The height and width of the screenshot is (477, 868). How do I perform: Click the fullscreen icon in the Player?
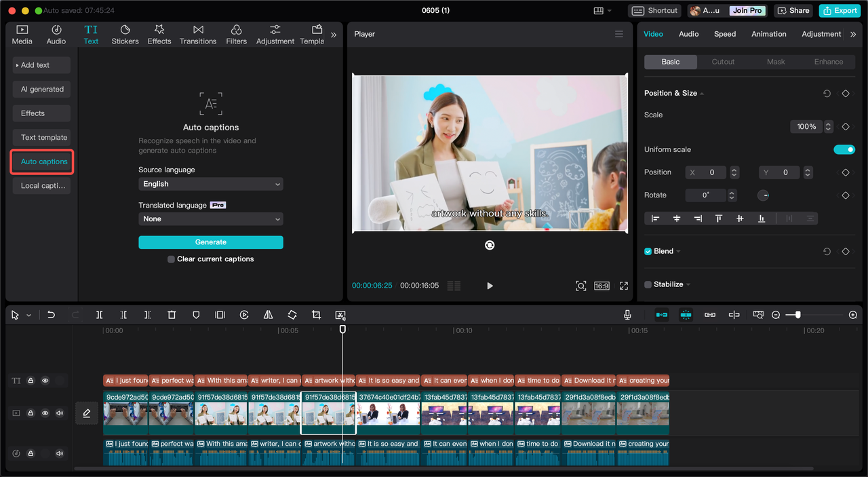(x=624, y=286)
